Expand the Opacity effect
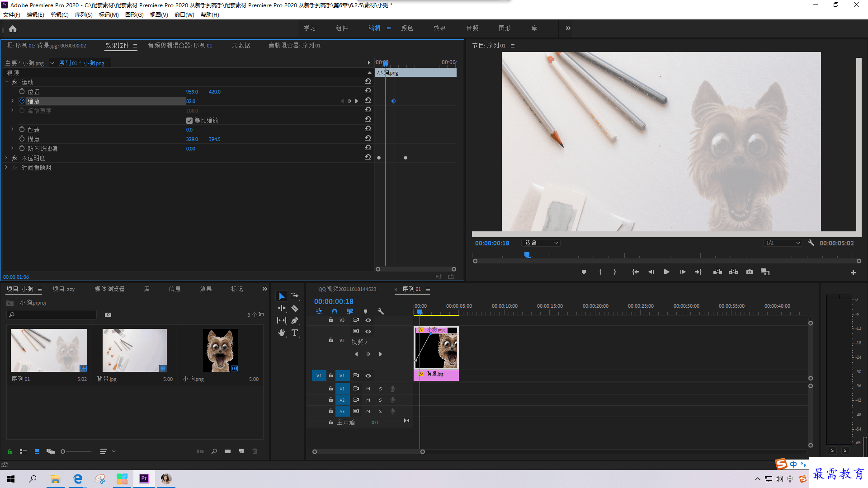This screenshot has width=868, height=488. (6, 158)
